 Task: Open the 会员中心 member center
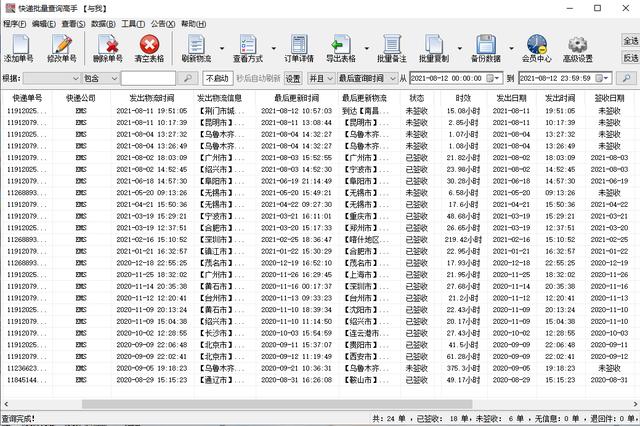pyautogui.click(x=536, y=48)
